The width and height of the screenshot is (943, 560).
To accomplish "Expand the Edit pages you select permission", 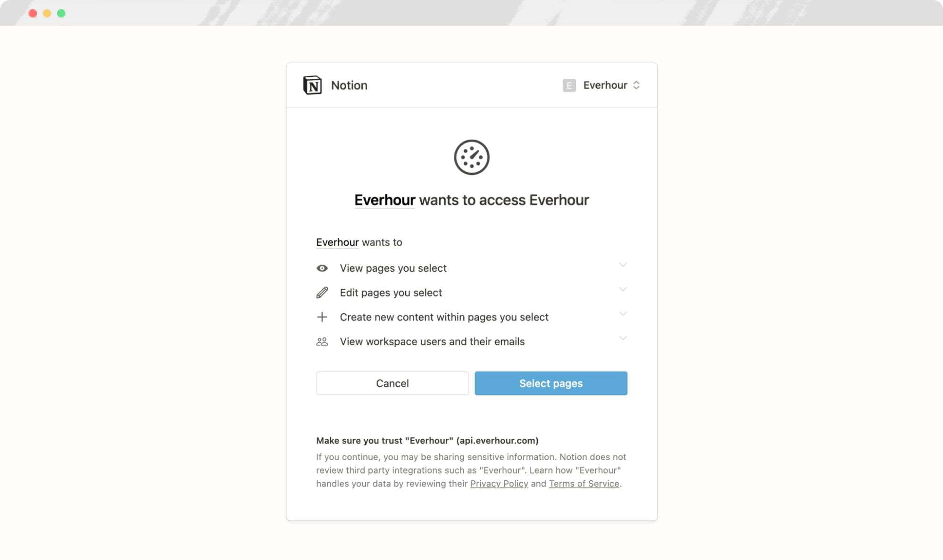I will click(623, 289).
